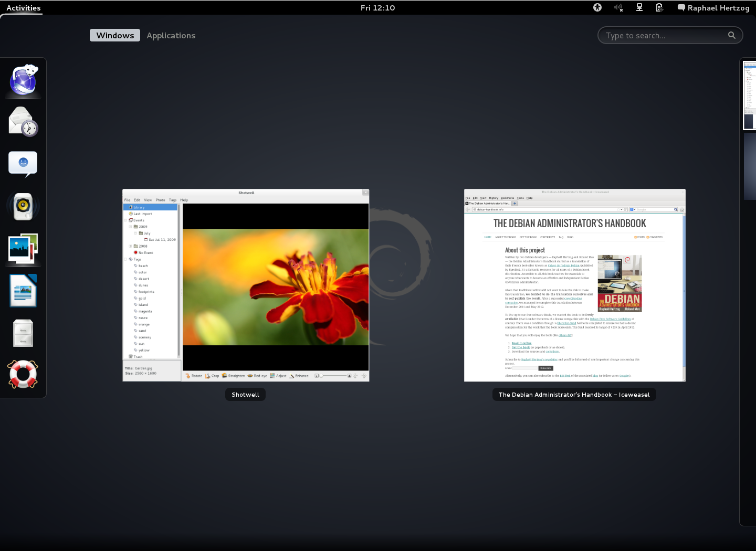Click Iceweasel back arrow button

pyautogui.click(x=468, y=209)
